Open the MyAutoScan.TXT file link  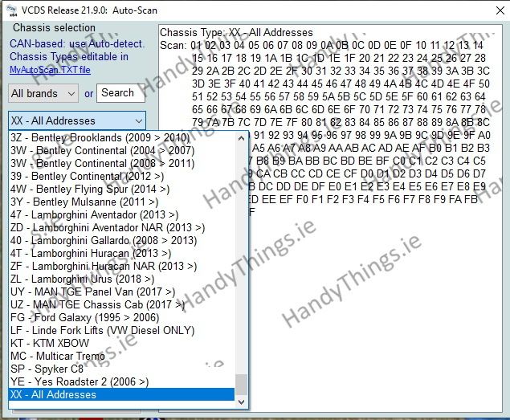pos(50,70)
